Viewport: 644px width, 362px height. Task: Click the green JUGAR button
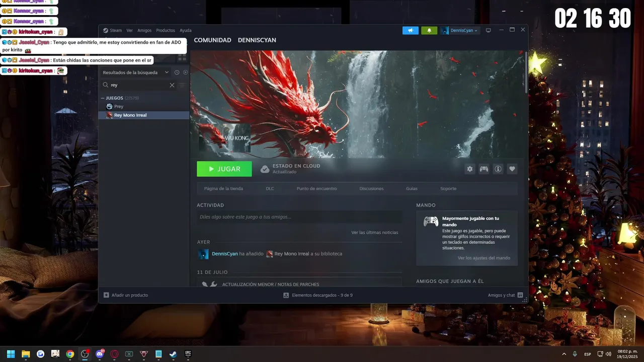coord(224,169)
